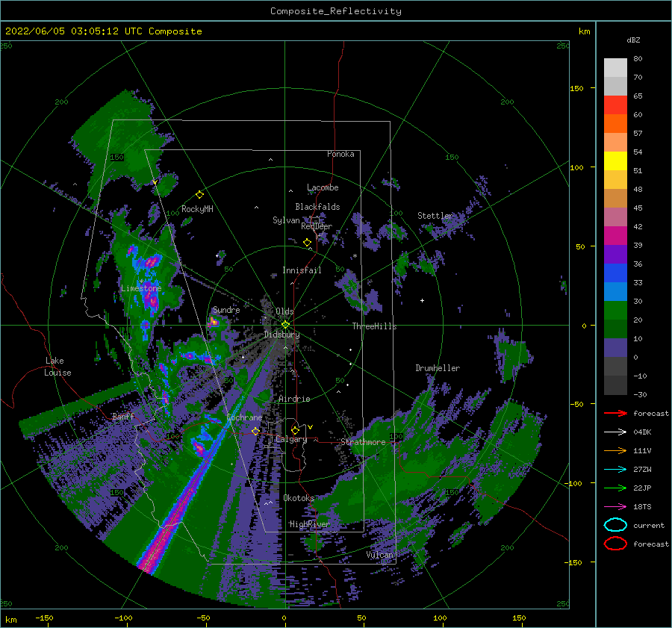Click the Ponoka label

coord(340,154)
